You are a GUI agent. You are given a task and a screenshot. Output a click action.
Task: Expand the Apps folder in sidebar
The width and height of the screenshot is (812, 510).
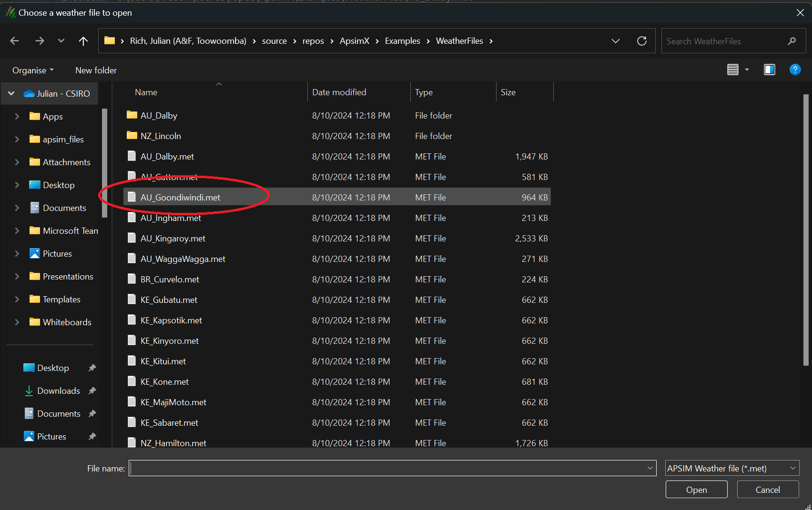pyautogui.click(x=17, y=116)
